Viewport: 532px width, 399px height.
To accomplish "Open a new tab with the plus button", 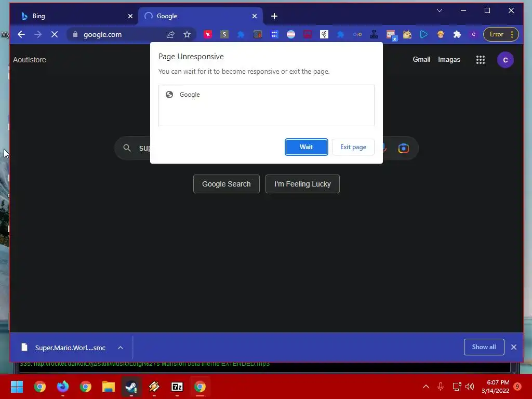I will pos(274,16).
